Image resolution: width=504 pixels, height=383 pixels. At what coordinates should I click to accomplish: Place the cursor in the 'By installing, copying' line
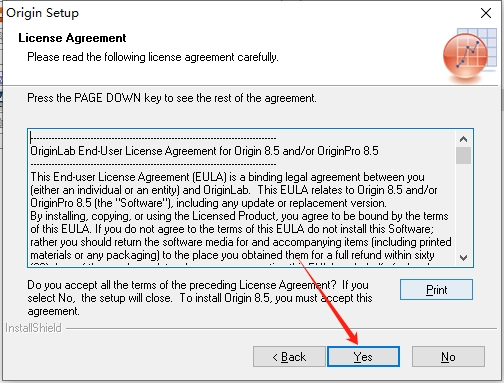click(239, 216)
